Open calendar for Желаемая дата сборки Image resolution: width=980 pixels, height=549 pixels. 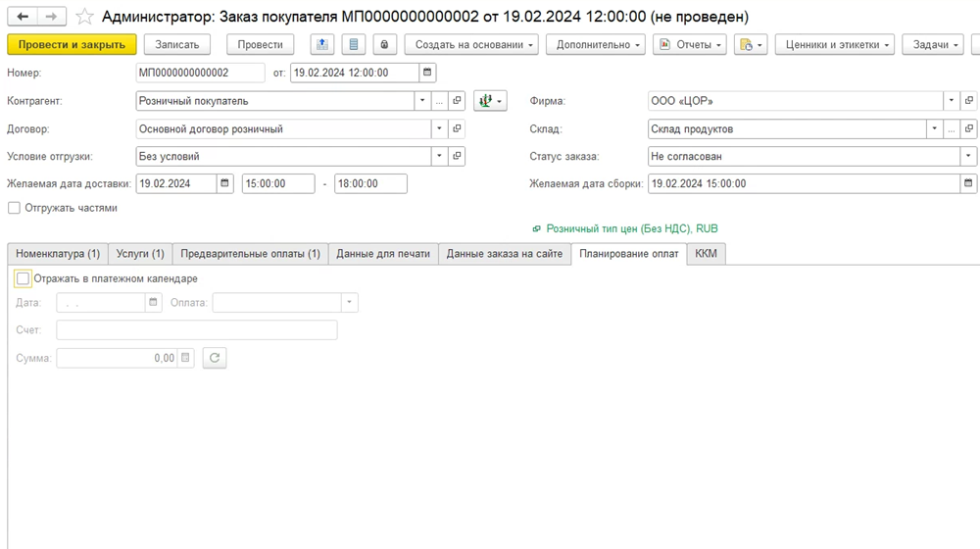(x=968, y=183)
